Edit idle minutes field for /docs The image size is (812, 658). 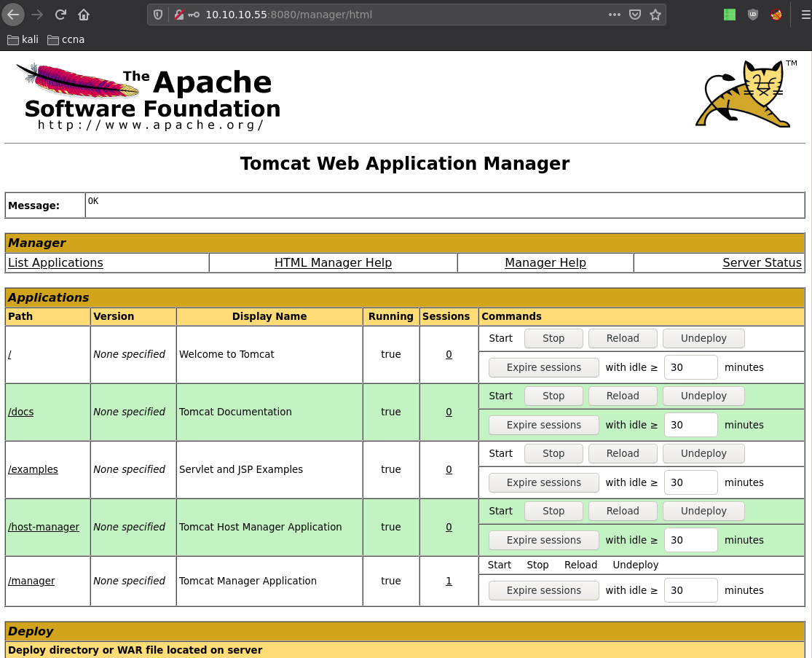coord(691,425)
